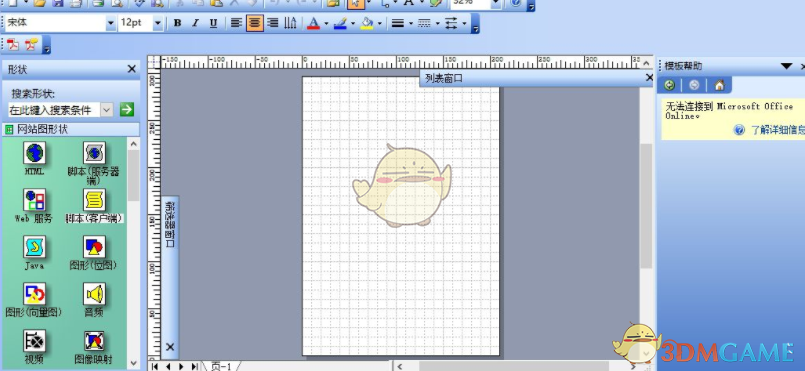Apply the yellow fill color
The width and height of the screenshot is (805, 371).
(367, 23)
